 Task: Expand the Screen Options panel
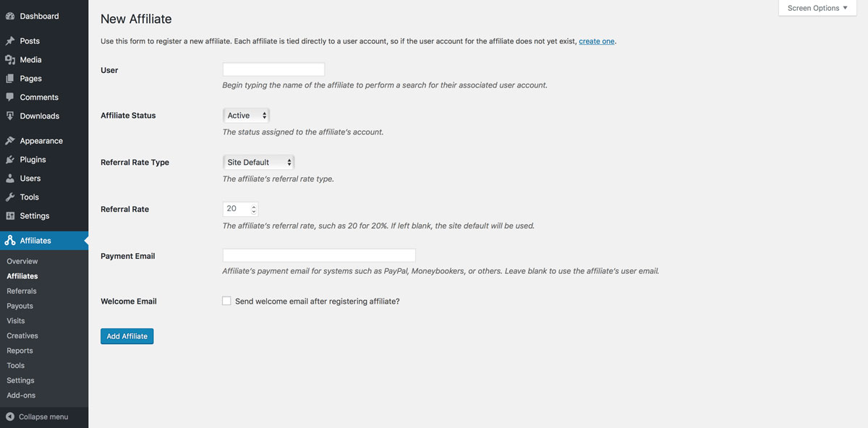click(817, 8)
